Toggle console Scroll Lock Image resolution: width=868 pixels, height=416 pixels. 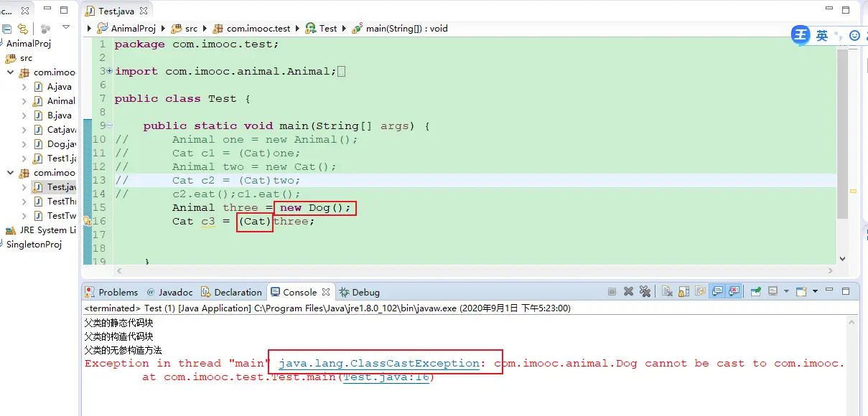point(683,292)
